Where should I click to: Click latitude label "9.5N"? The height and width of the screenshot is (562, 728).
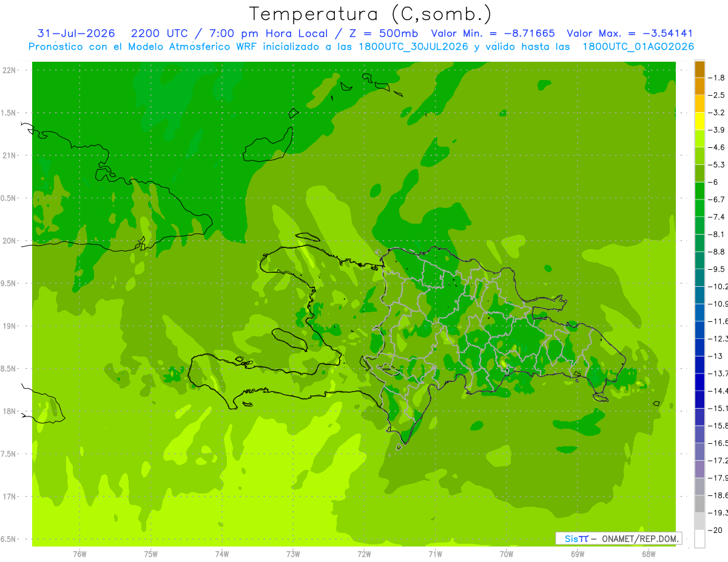point(9,283)
